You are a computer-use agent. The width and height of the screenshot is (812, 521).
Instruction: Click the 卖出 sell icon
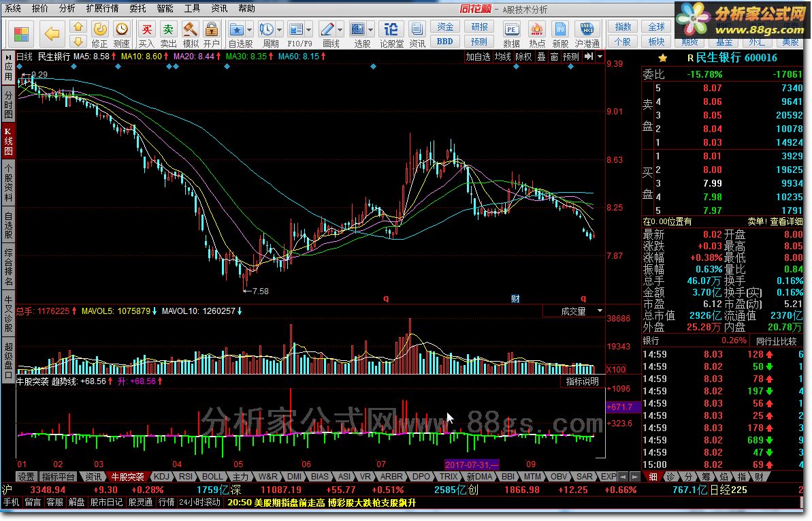click(x=168, y=34)
